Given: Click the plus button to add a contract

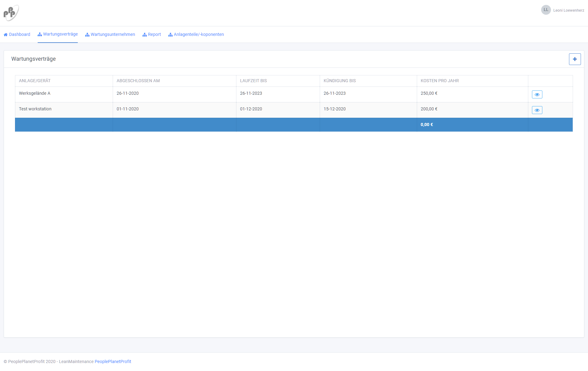Looking at the screenshot, I should pos(575,59).
